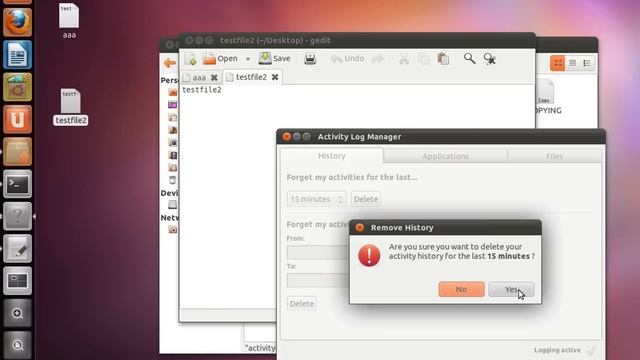Screen dimensions: 640x360
Task: Open the 15 minutes dropdown
Action: (x=316, y=199)
